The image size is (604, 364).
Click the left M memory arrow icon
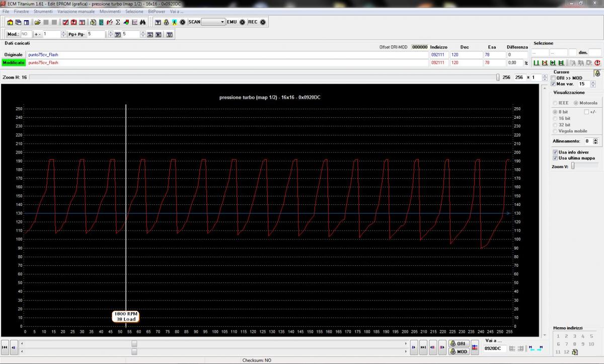pyautogui.click(x=532, y=348)
